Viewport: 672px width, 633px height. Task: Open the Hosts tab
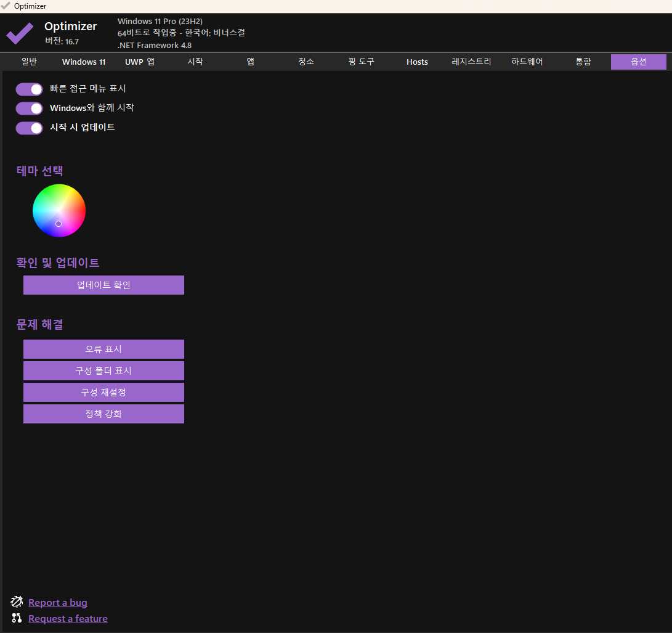(417, 62)
